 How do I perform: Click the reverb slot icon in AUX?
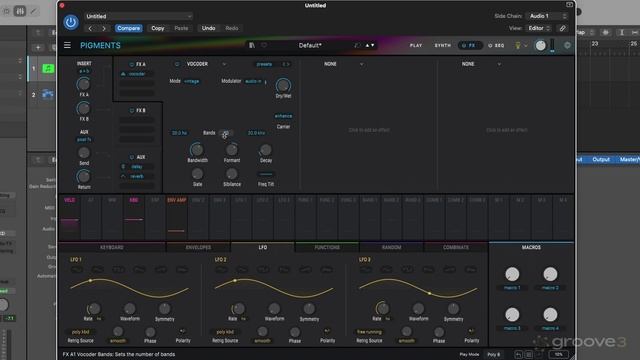pyautogui.click(x=123, y=176)
